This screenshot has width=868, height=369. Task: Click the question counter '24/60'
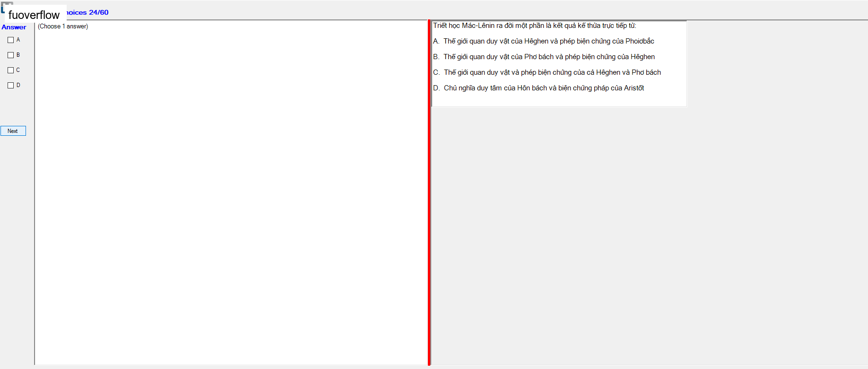pos(99,12)
